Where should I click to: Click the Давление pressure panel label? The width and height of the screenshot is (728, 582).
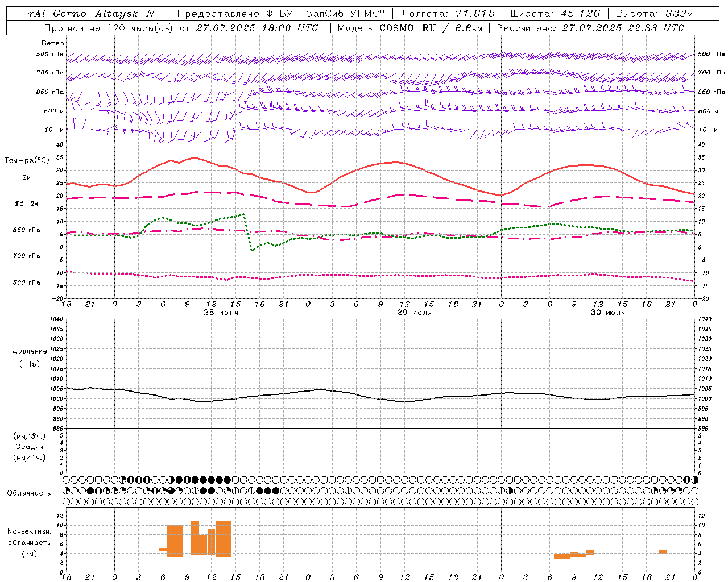(30, 351)
